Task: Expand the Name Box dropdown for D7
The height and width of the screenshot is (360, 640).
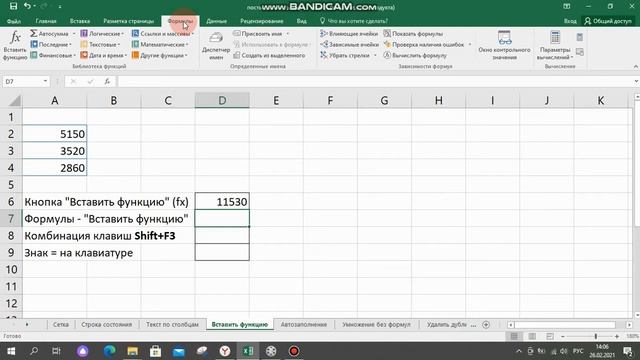Action: [x=45, y=82]
